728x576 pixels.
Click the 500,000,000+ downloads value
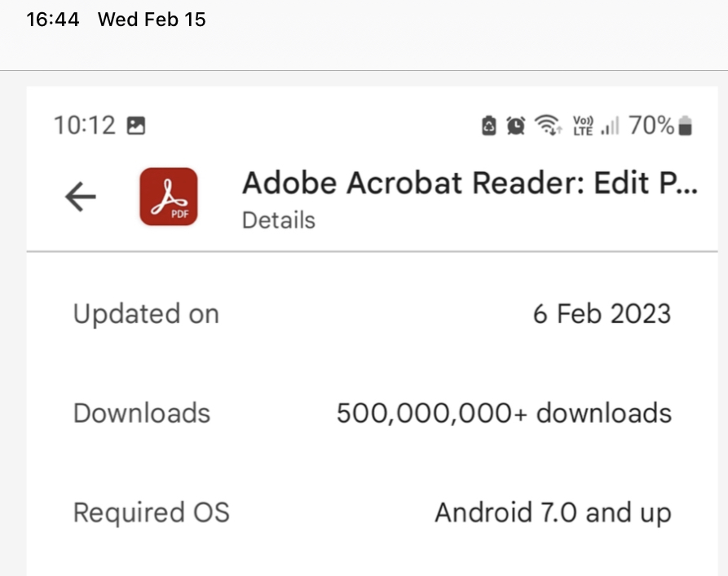pyautogui.click(x=504, y=413)
